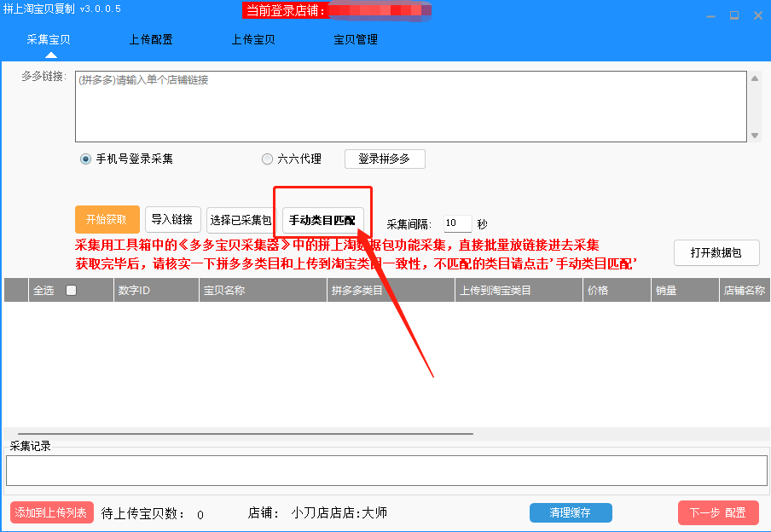This screenshot has height=532, width=771.
Task: Start fetching with 开始获取 button
Action: pyautogui.click(x=107, y=219)
